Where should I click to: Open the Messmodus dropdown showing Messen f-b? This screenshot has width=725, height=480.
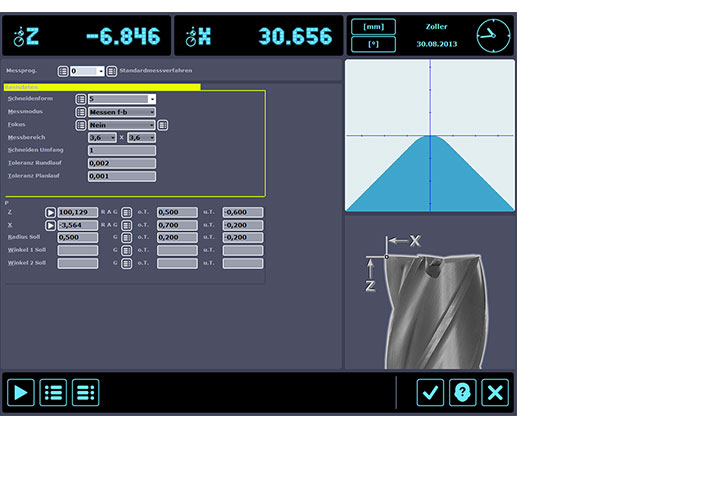point(122,112)
